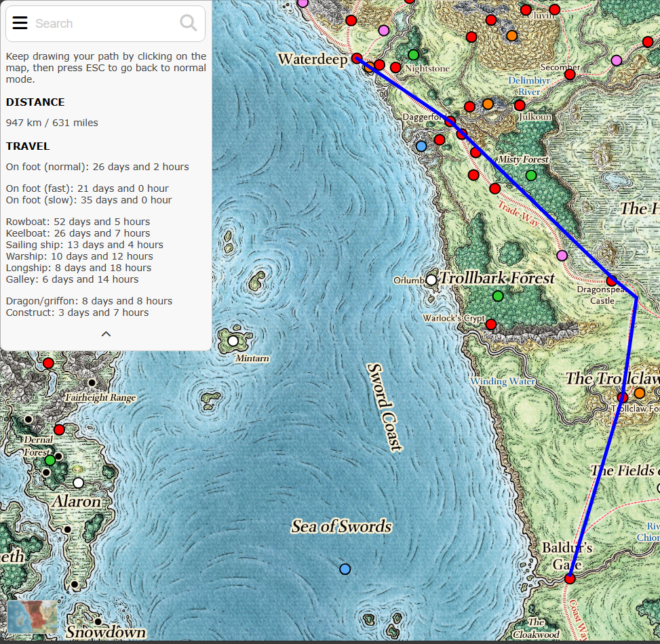
Task: Click the Dragon/griffon travel time line
Action: point(90,301)
